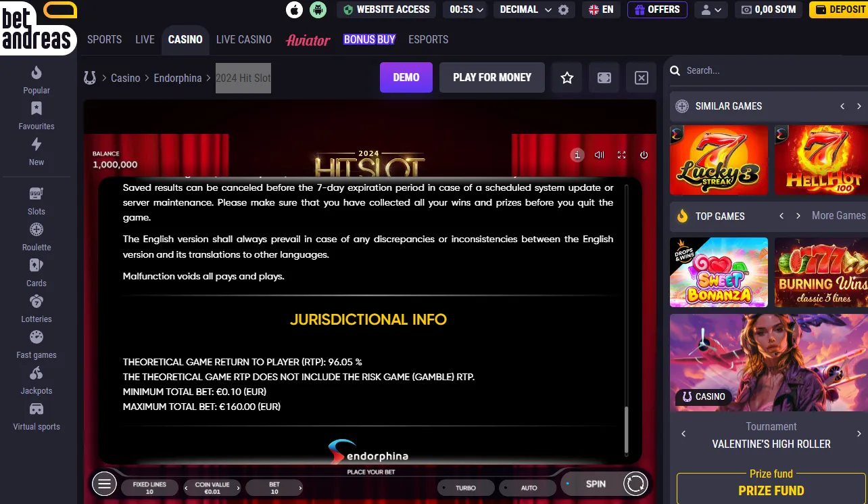
Task: Open Popular games in sidebar
Action: [x=37, y=80]
